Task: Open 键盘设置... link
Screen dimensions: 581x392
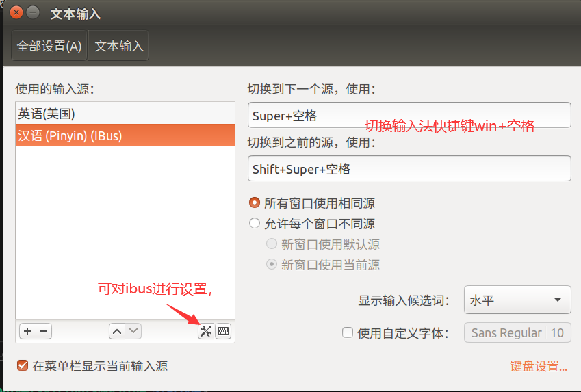Action: click(x=539, y=366)
